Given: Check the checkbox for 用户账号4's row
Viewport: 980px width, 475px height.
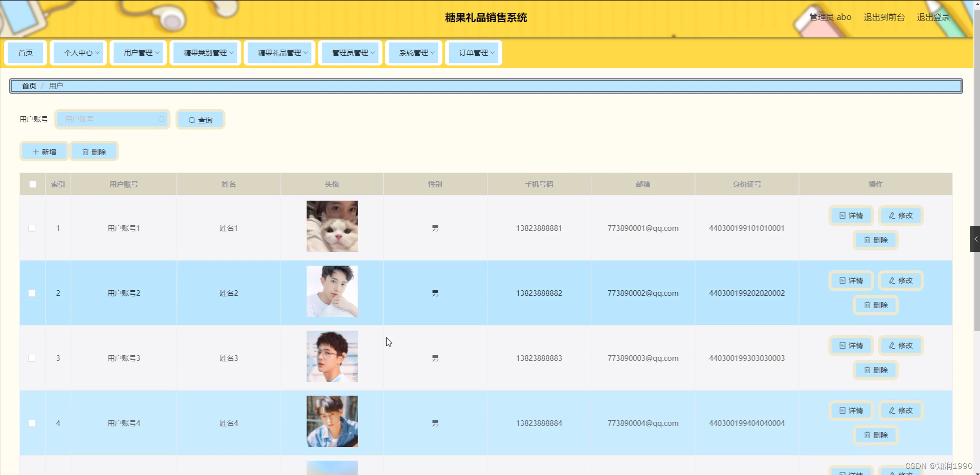Looking at the screenshot, I should (x=32, y=423).
